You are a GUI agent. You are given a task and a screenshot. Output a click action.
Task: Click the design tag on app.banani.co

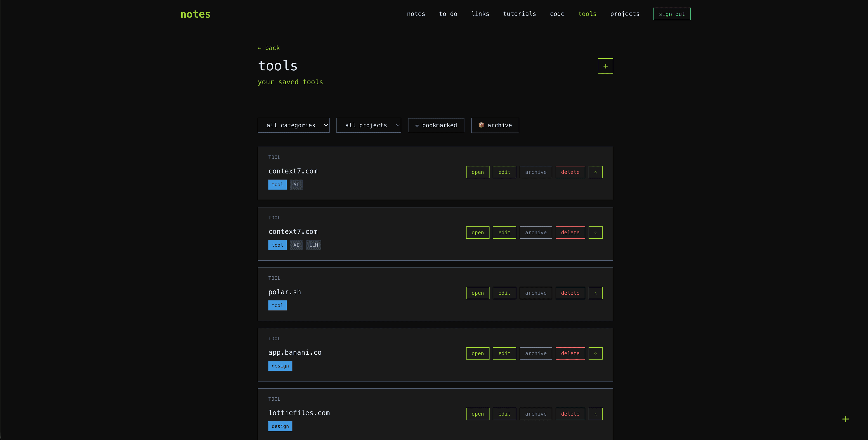(x=280, y=366)
